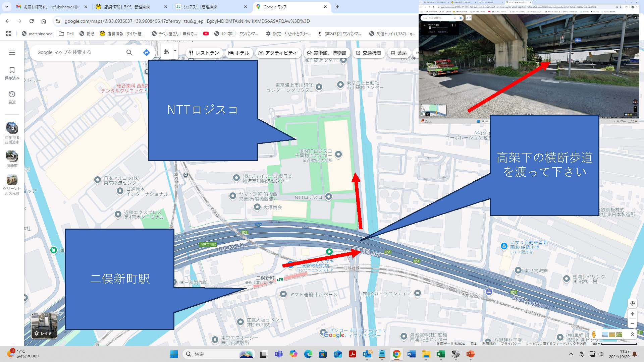
Task: Zoom out the map with minus
Action: 632,323
